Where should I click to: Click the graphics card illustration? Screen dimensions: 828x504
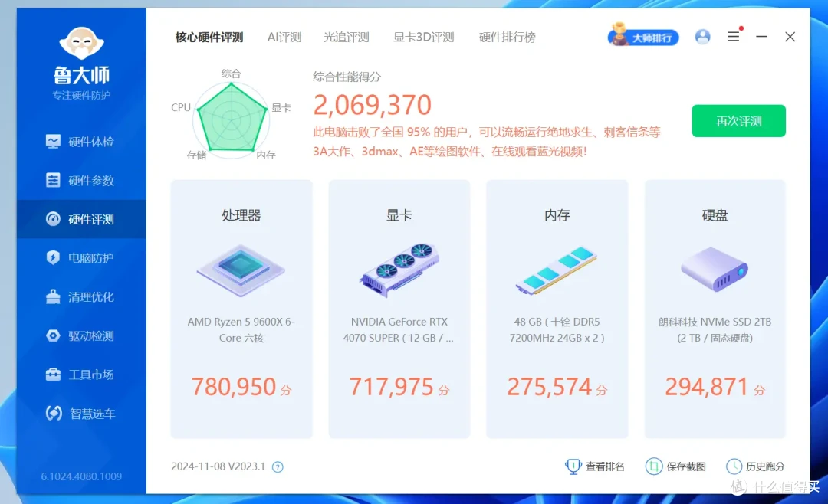pyautogui.click(x=399, y=270)
